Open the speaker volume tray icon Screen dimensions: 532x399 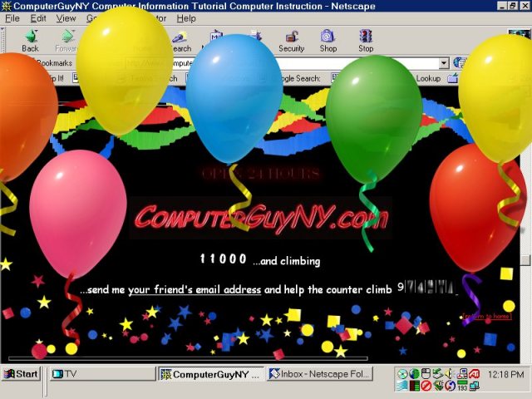[x=449, y=374]
